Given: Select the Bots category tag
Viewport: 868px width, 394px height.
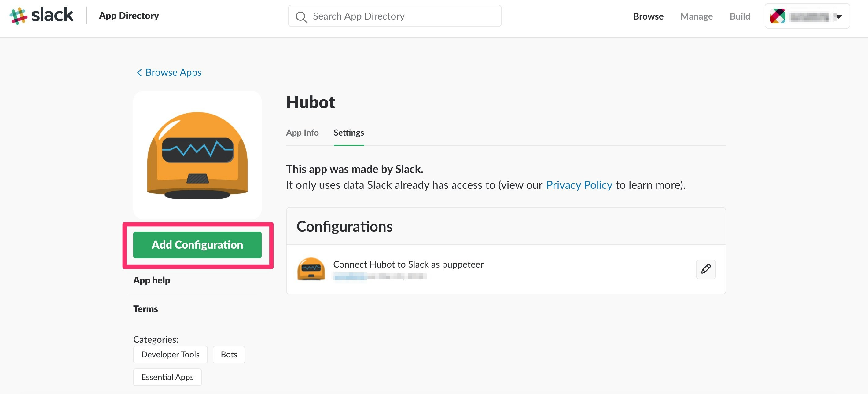Looking at the screenshot, I should coord(229,354).
